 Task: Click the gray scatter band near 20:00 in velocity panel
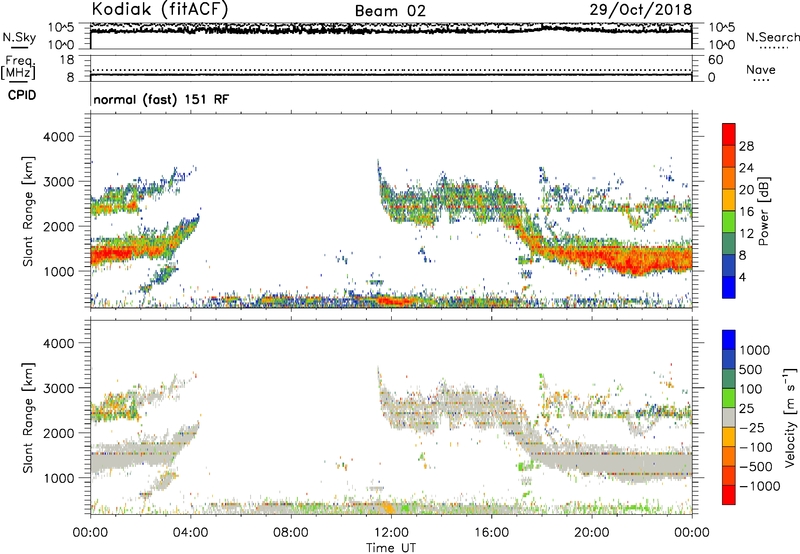[592, 462]
